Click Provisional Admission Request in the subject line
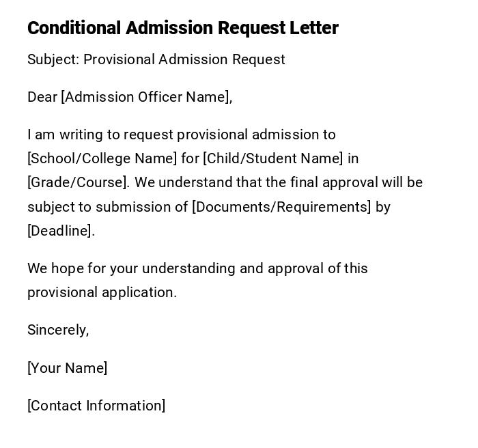The height and width of the screenshot is (448, 478). pyautogui.click(x=184, y=59)
